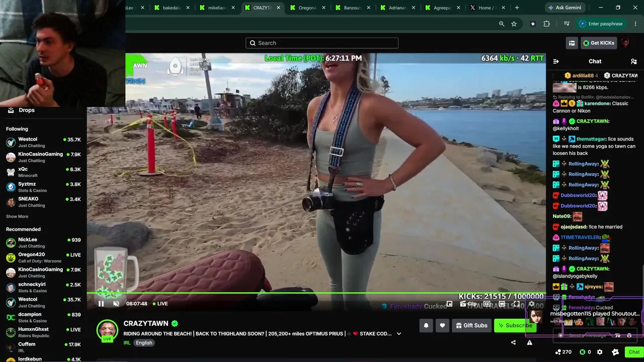Expand the stream title details
The width and height of the screenshot is (644, 362).
399,333
